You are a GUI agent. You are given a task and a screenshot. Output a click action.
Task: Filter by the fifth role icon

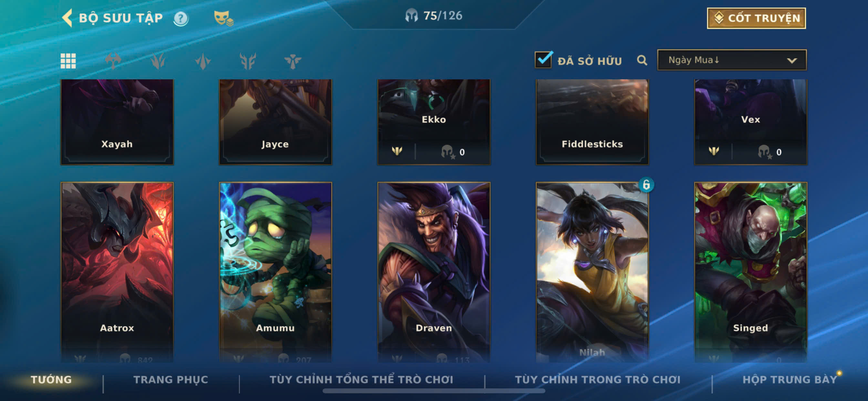[293, 61]
